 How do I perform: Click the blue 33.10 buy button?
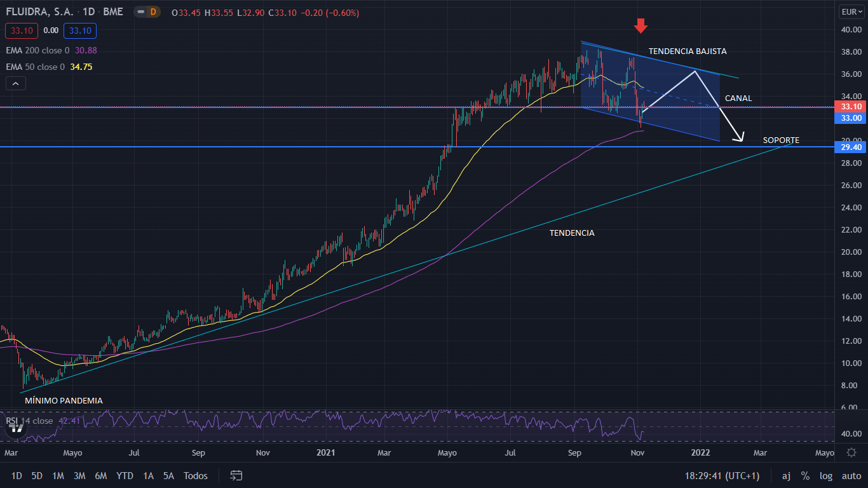[x=80, y=30]
